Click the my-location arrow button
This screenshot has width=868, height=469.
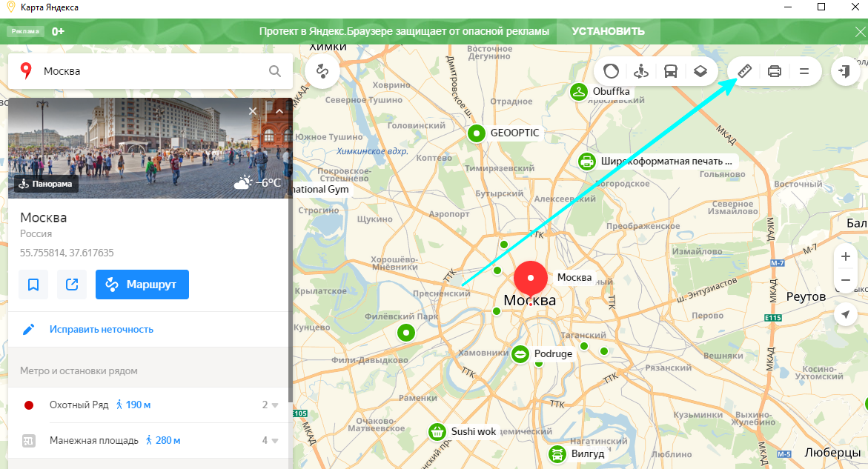click(x=845, y=314)
